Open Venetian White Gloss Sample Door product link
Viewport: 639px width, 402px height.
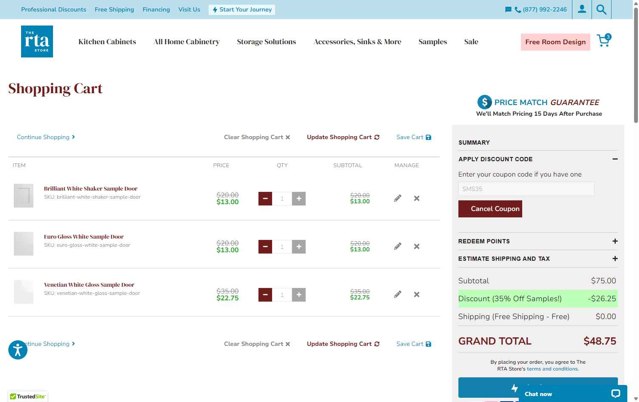[89, 285]
